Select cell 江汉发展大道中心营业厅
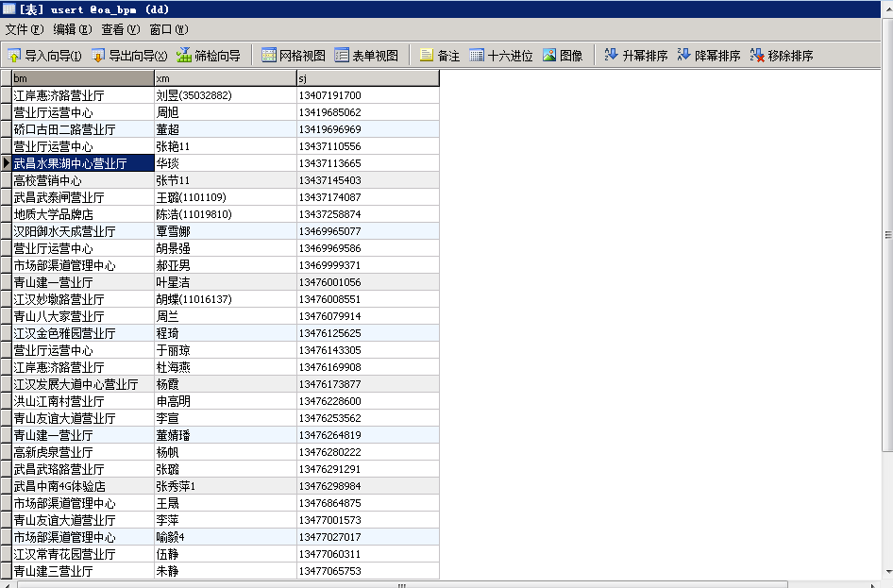893x588 pixels. coord(83,384)
